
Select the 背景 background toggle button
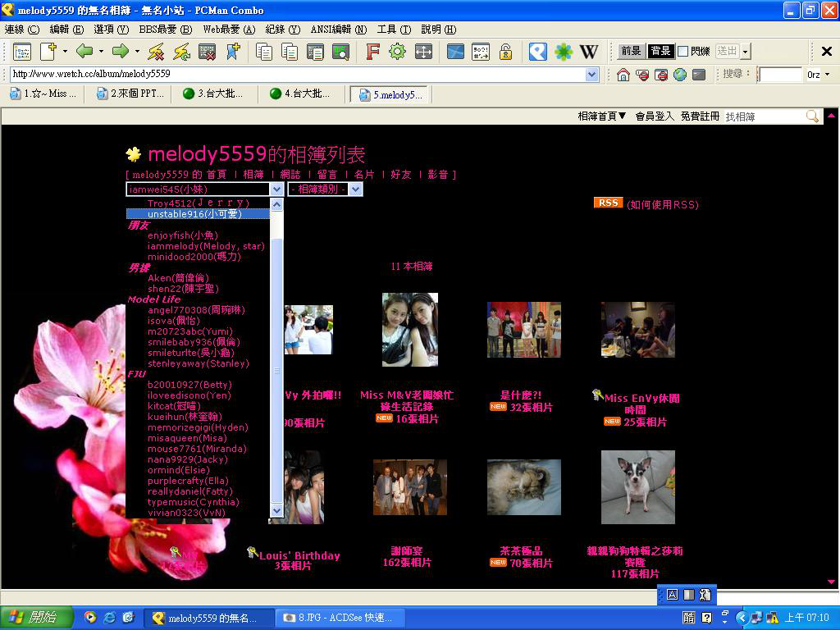coord(660,52)
